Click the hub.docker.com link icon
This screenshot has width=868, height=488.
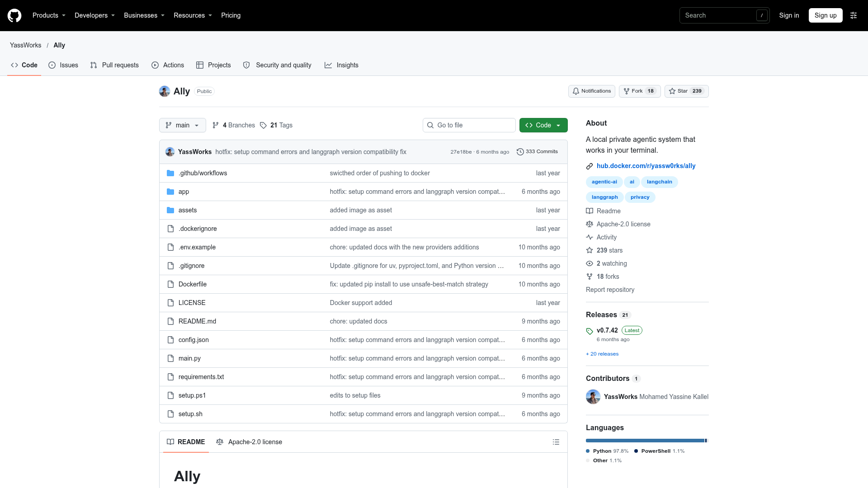tap(590, 166)
